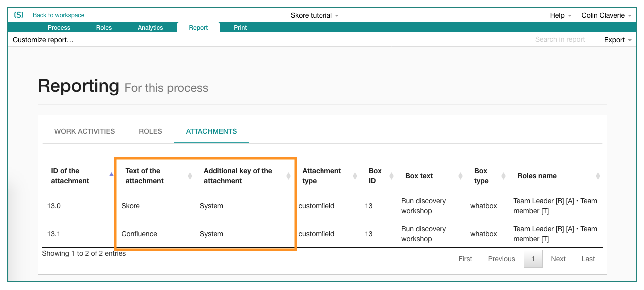This screenshot has height=290, width=644.
Task: Open the Help menu
Action: pos(560,15)
